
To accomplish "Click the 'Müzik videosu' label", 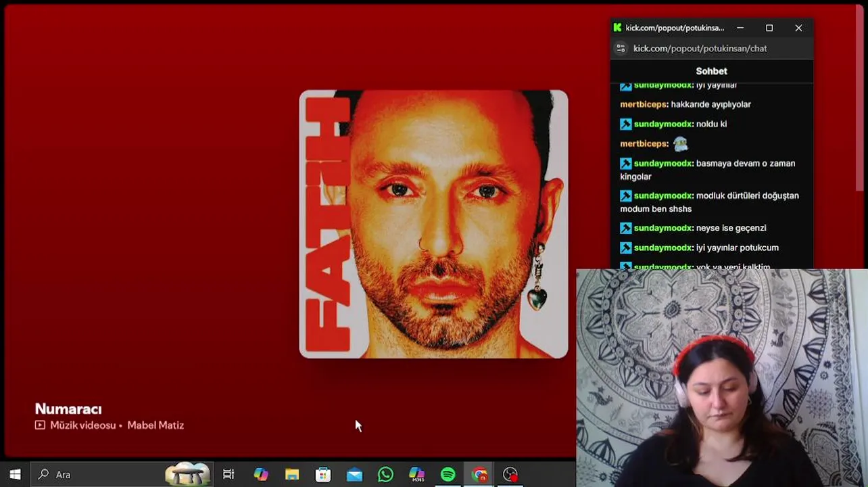I will 82,425.
